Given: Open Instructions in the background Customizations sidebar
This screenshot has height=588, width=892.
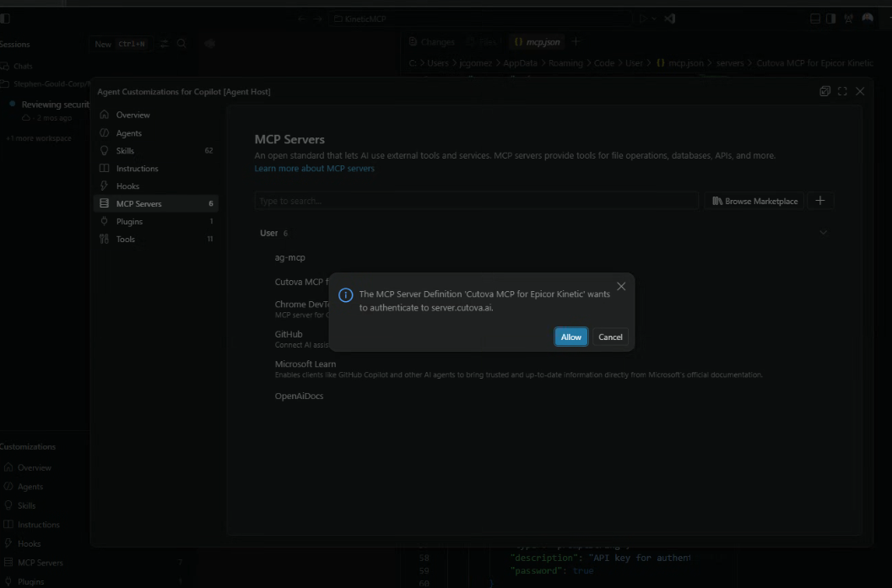Looking at the screenshot, I should pos(34,525).
